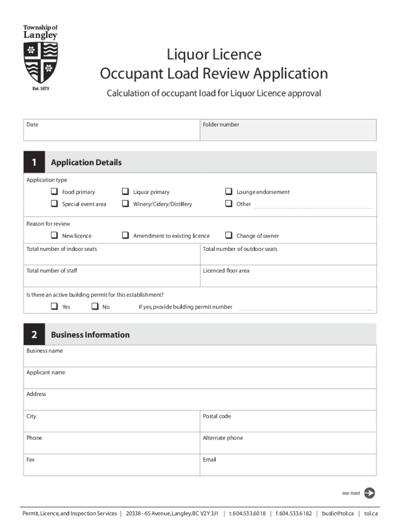Click the Date input field
400x532 pixels.
click(x=112, y=134)
